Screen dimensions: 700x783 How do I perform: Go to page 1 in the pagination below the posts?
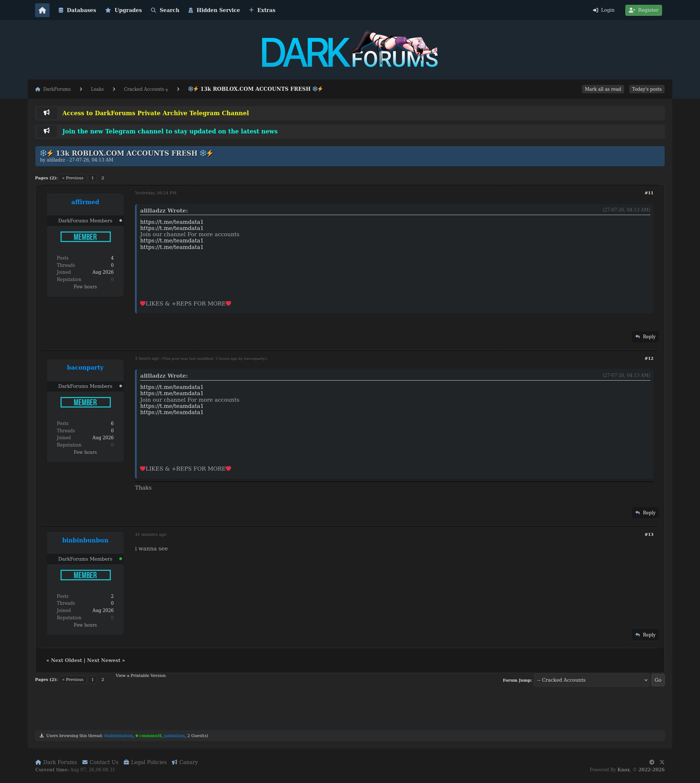click(x=92, y=679)
